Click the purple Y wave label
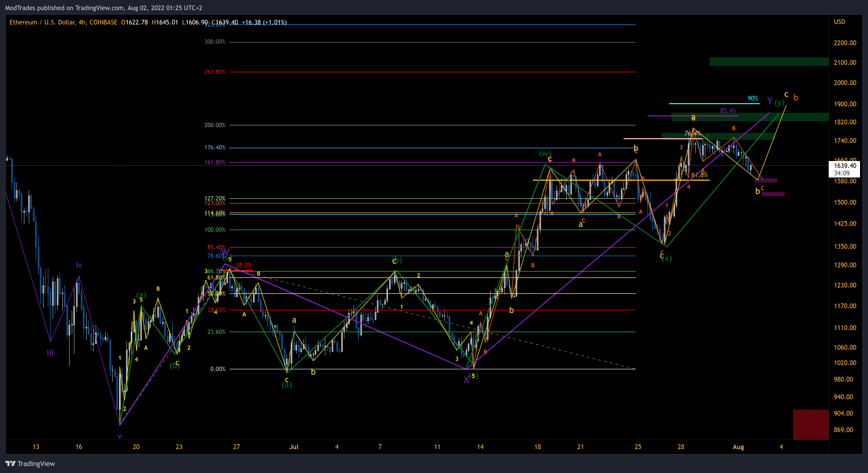 [x=770, y=100]
